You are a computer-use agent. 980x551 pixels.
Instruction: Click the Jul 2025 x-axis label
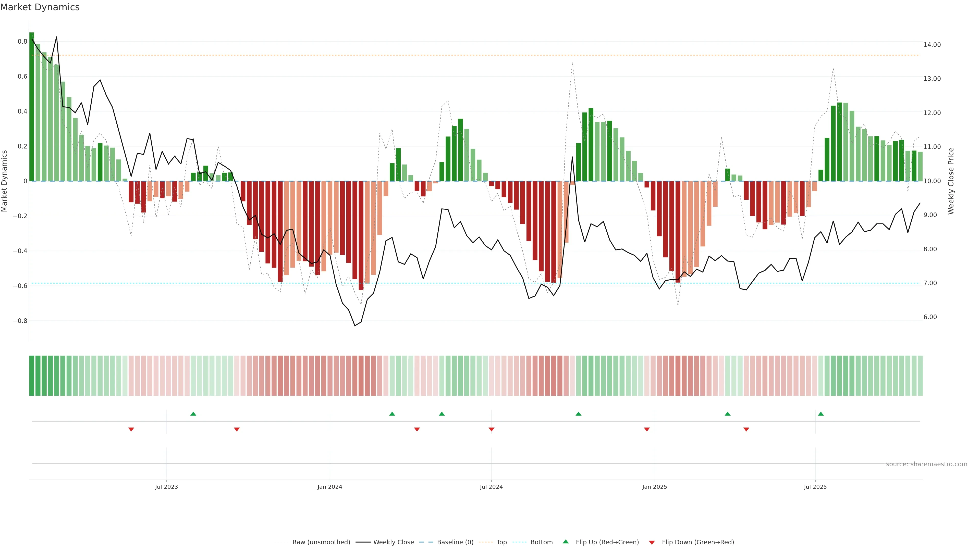tap(815, 487)
